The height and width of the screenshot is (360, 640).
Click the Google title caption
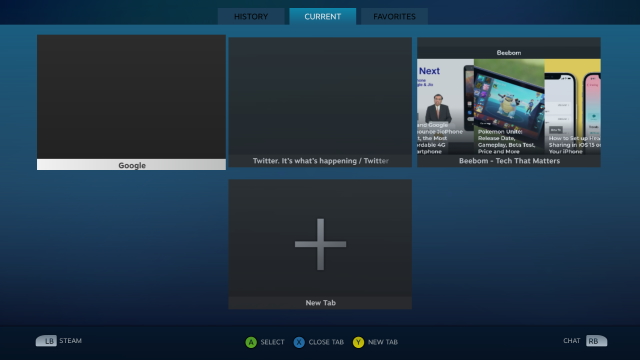(x=132, y=165)
